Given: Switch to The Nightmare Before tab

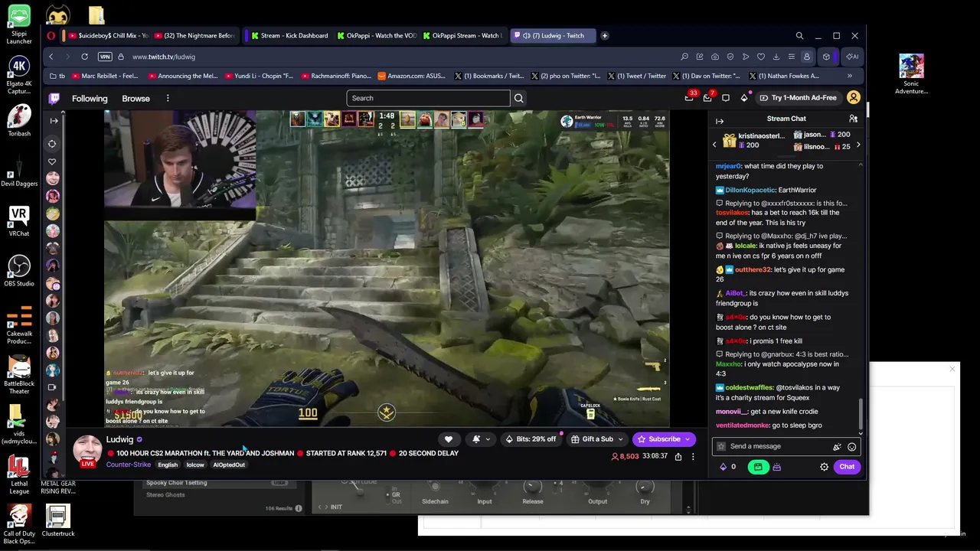Looking at the screenshot, I should 194,35.
